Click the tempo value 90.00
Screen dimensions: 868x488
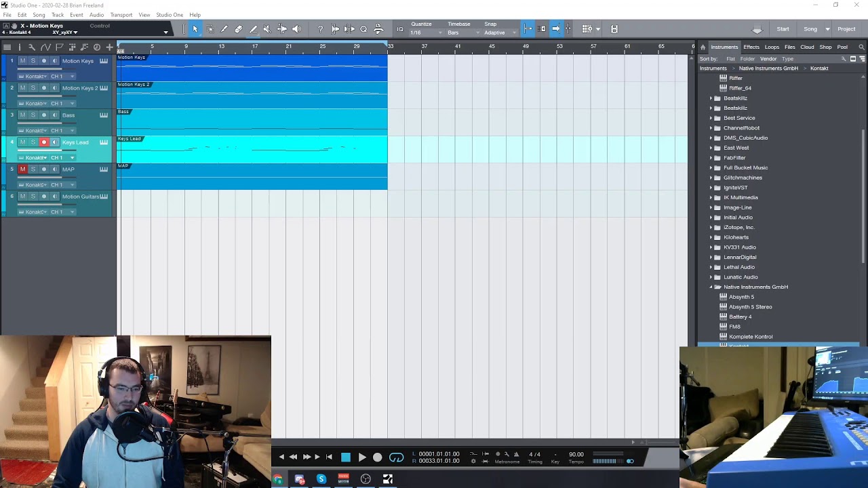[x=576, y=455]
